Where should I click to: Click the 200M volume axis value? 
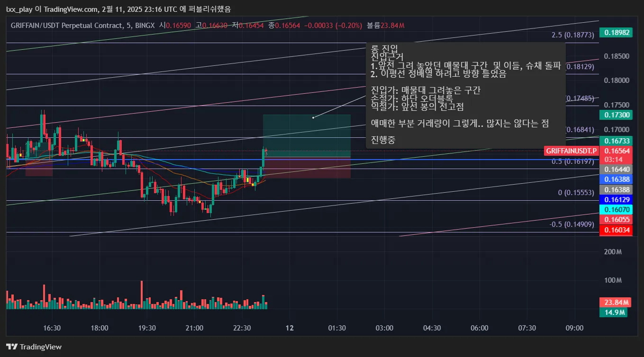click(613, 252)
